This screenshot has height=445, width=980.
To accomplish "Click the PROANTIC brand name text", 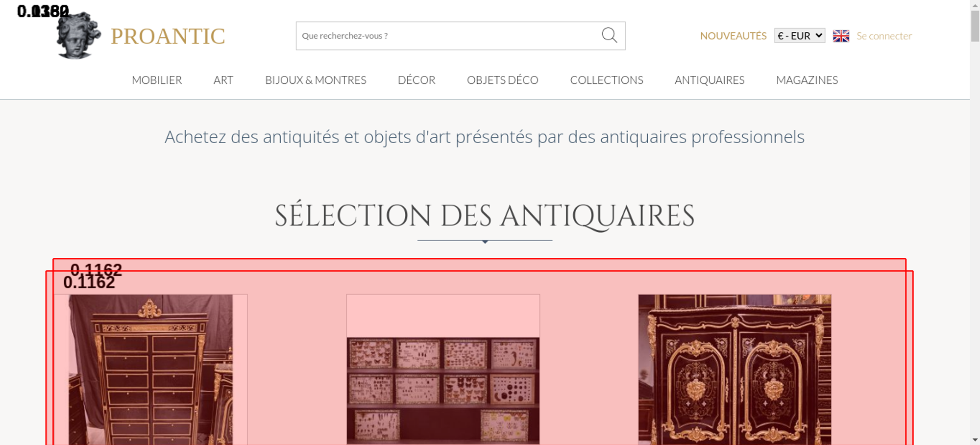I will click(x=168, y=36).
